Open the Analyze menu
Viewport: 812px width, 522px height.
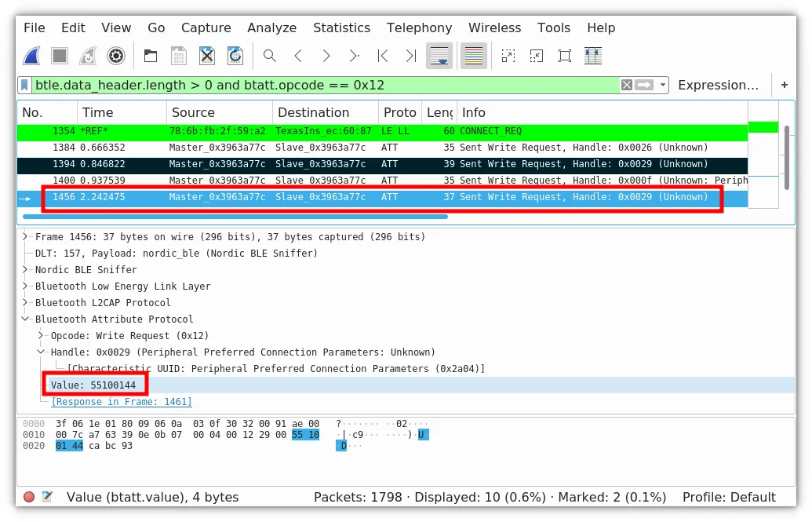point(272,28)
